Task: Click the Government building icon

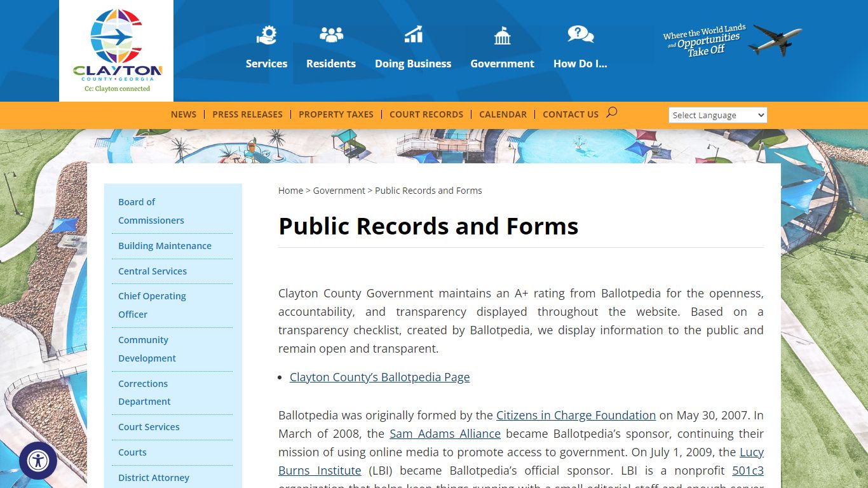Action: click(503, 35)
